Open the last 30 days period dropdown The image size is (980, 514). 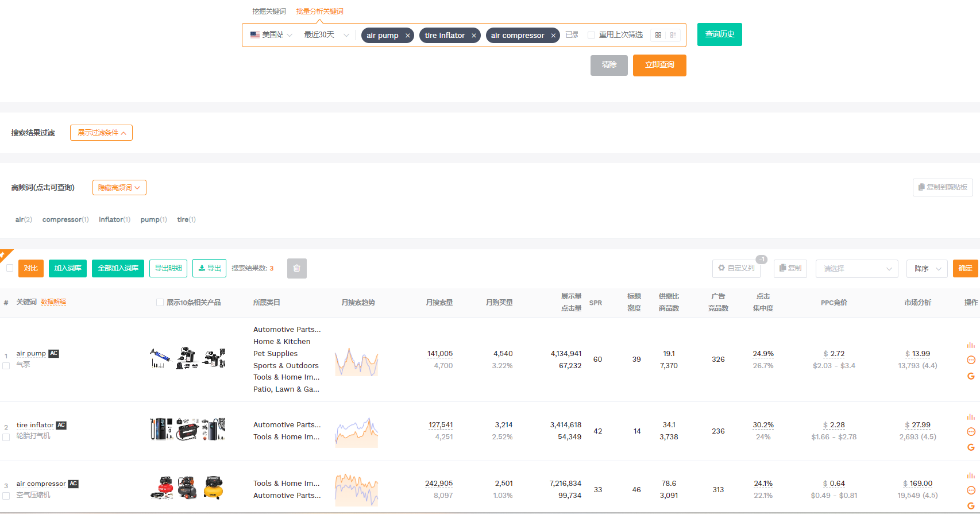[x=326, y=35]
